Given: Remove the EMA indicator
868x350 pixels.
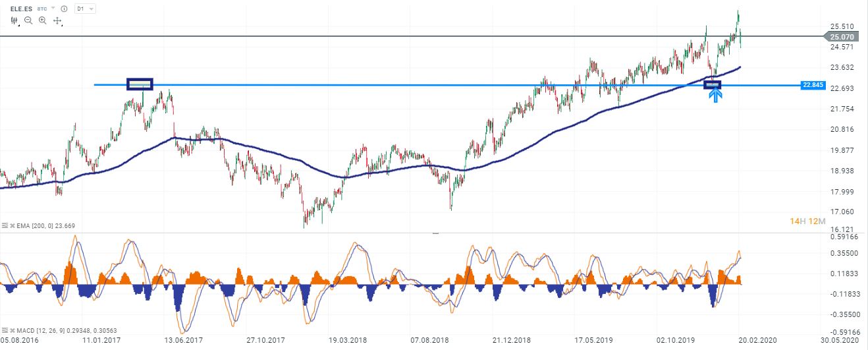Looking at the screenshot, I should (13, 226).
